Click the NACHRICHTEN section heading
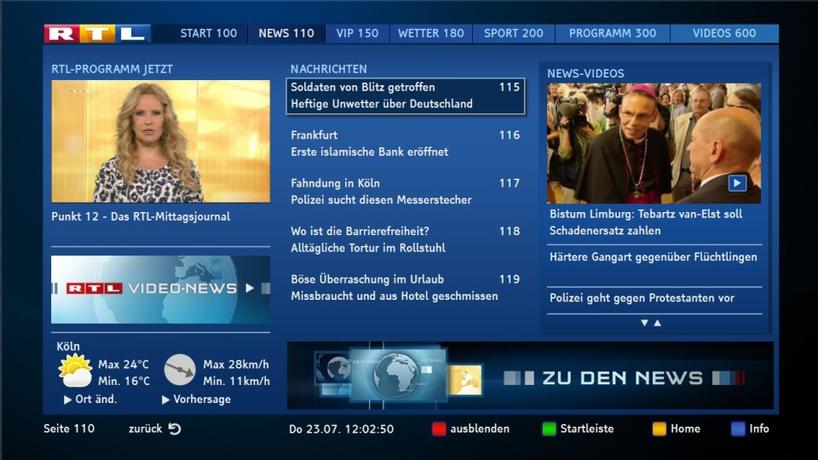The height and width of the screenshot is (460, 818). point(329,69)
